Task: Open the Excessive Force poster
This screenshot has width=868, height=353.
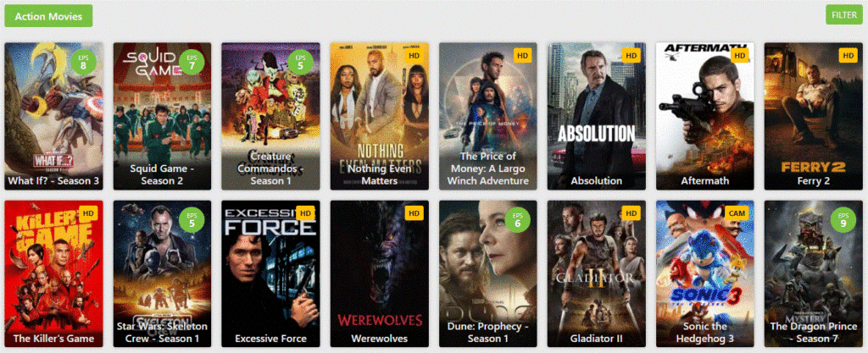Action: (270, 274)
